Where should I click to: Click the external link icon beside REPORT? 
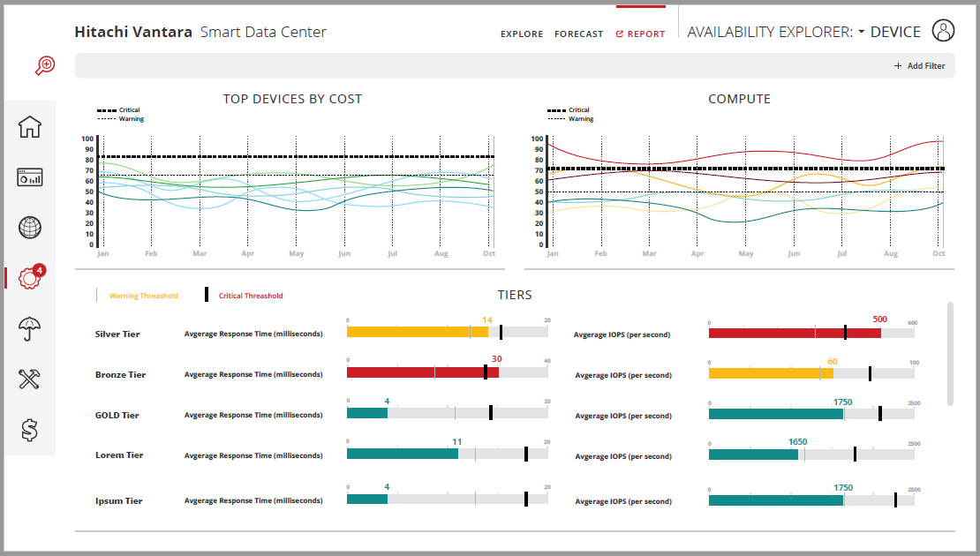(x=620, y=34)
